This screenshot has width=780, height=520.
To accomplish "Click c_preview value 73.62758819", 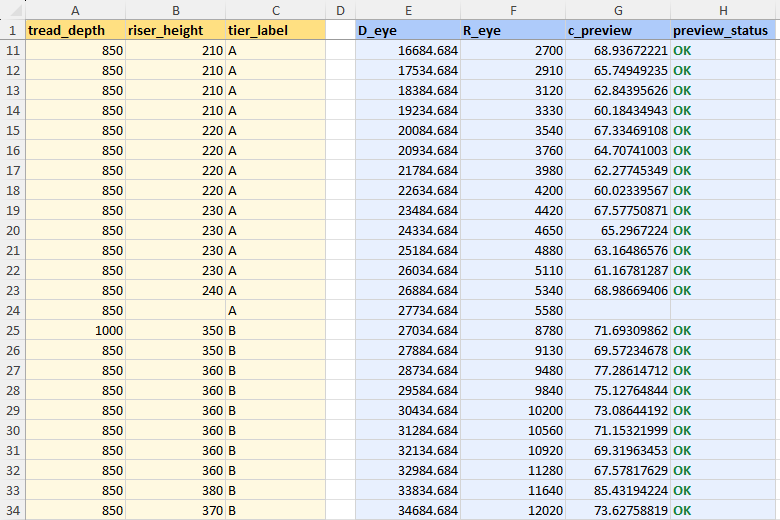I will click(618, 511).
